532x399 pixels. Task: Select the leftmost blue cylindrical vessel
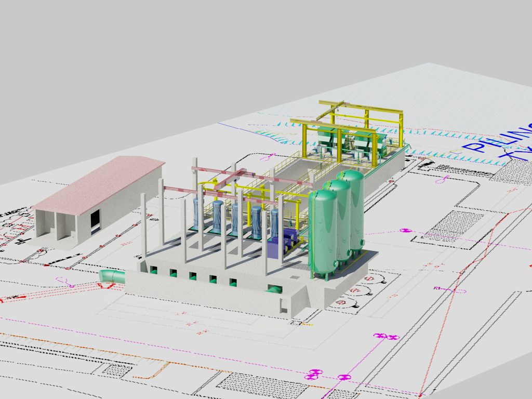tap(198, 212)
